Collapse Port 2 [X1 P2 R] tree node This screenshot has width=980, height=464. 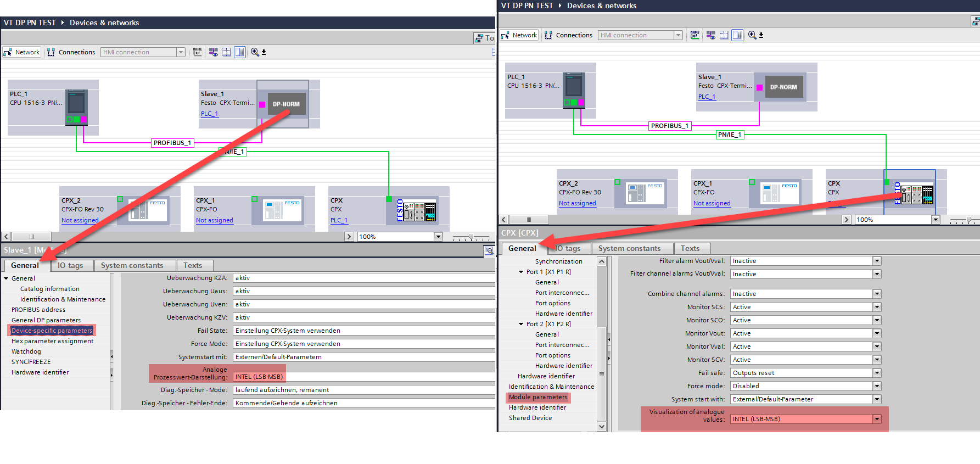tap(521, 324)
